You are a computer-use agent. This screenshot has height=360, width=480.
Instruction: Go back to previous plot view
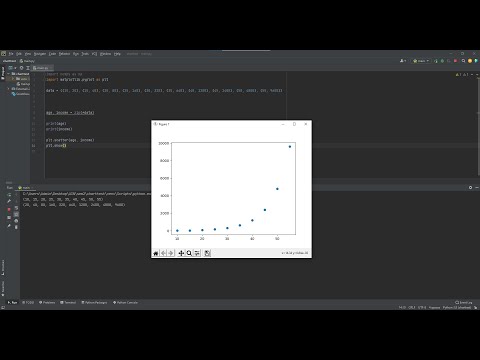[163, 253]
